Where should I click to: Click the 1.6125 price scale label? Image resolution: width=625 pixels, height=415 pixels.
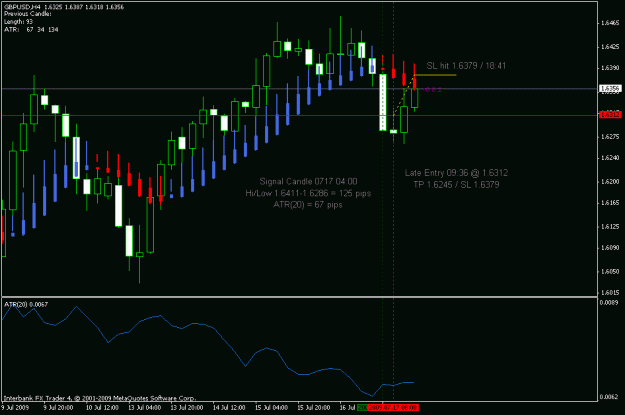(610, 227)
